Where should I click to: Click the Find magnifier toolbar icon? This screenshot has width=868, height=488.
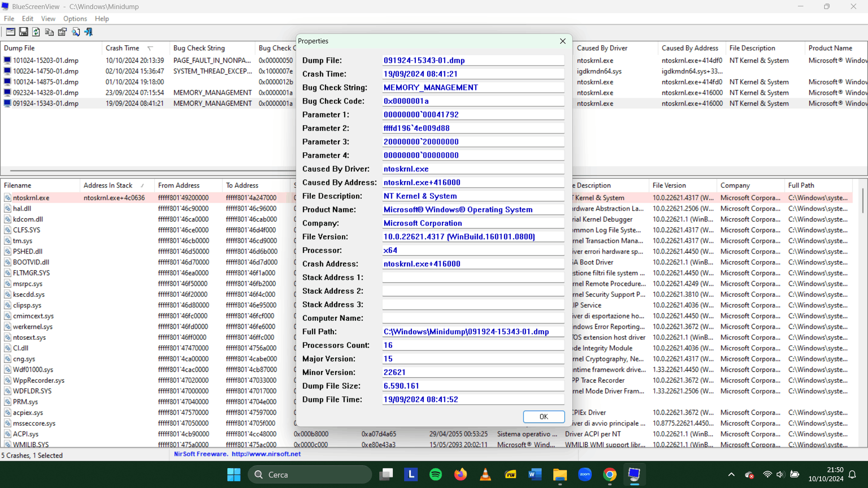[x=75, y=32]
